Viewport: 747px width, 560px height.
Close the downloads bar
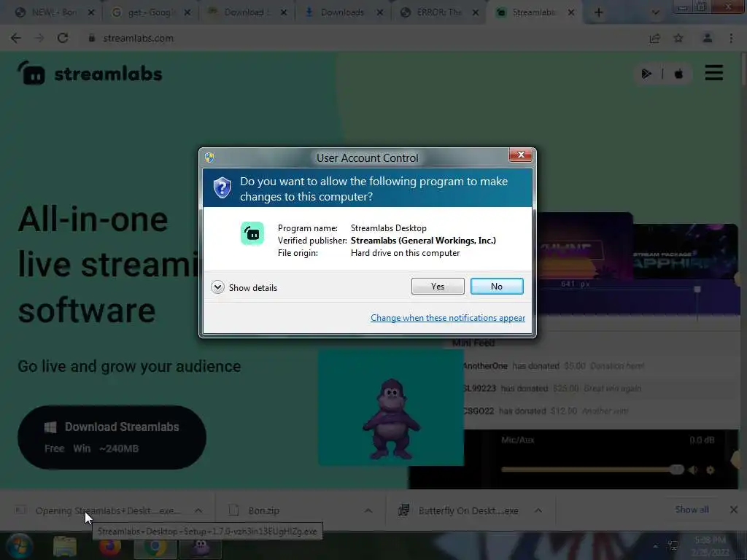point(734,510)
